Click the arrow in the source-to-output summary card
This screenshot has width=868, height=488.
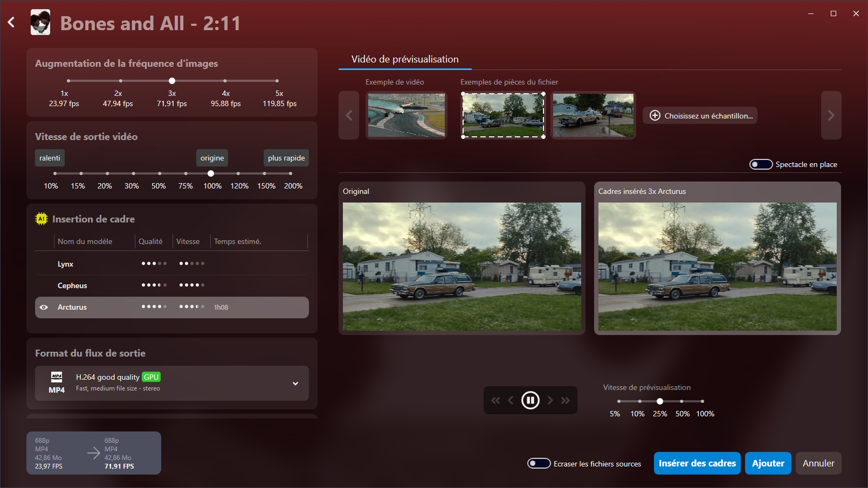pos(94,453)
